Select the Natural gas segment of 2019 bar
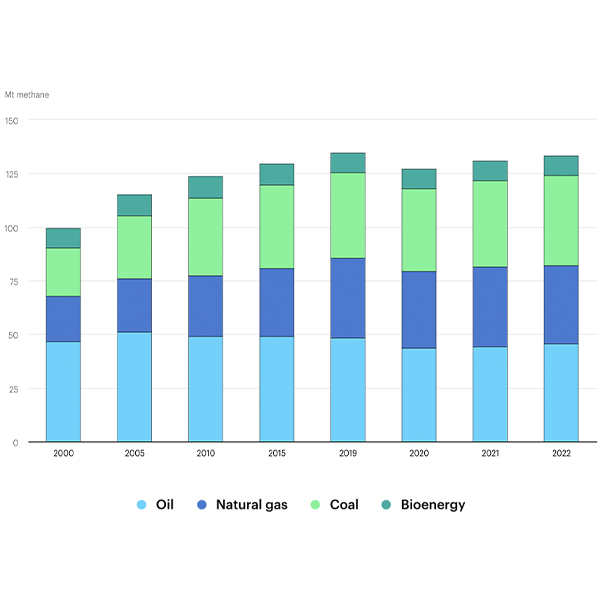 pyautogui.click(x=347, y=298)
